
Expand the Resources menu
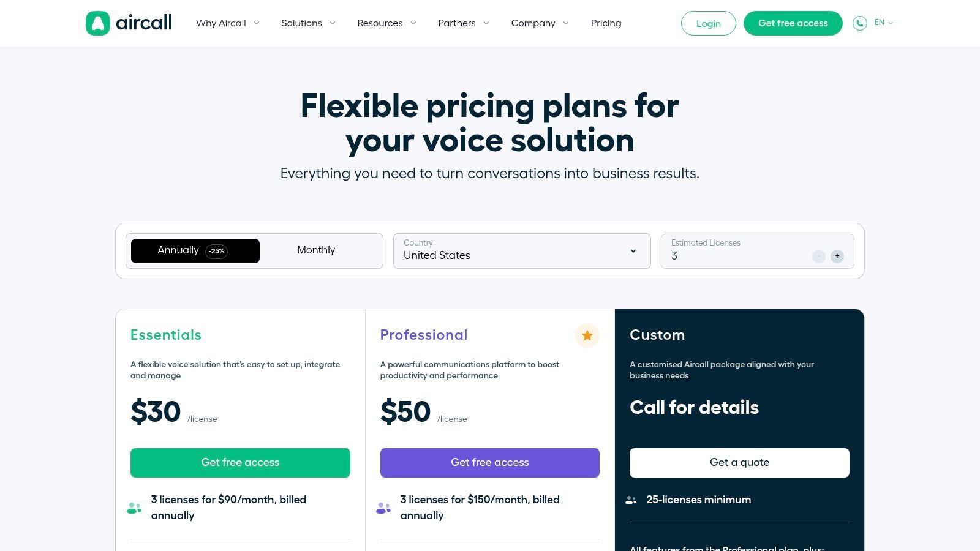point(387,23)
